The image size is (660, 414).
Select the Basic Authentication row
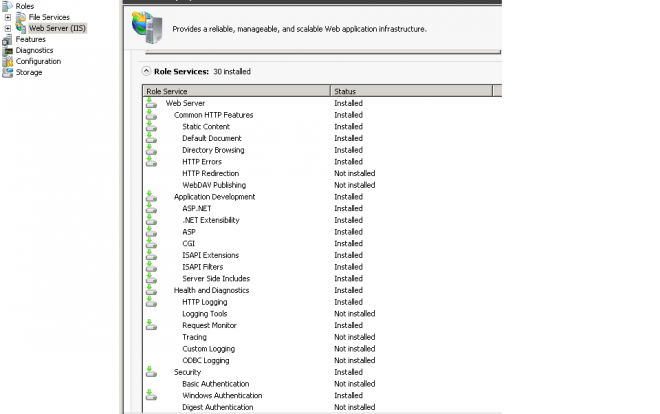(322, 384)
